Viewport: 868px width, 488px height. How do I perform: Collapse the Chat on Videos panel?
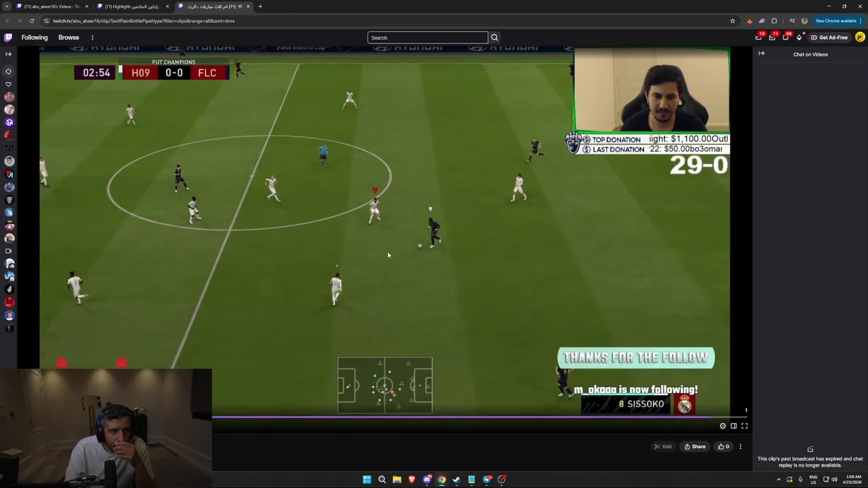(x=762, y=54)
